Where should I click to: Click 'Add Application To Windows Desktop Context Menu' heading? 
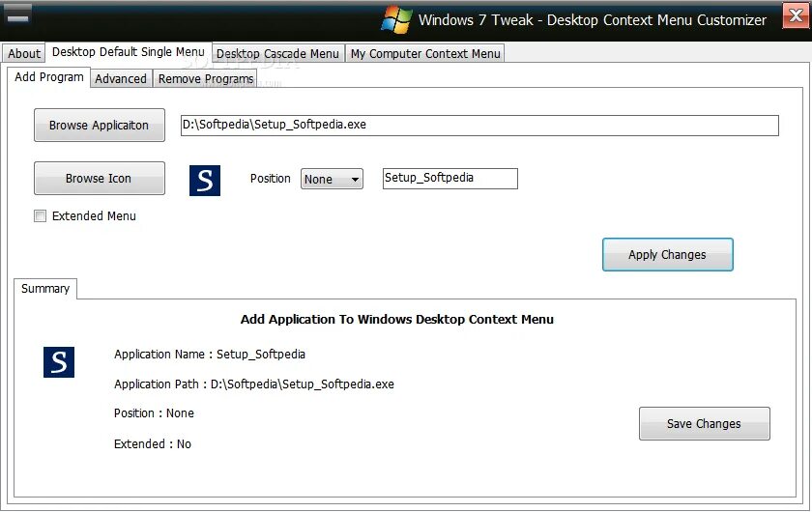tap(397, 320)
